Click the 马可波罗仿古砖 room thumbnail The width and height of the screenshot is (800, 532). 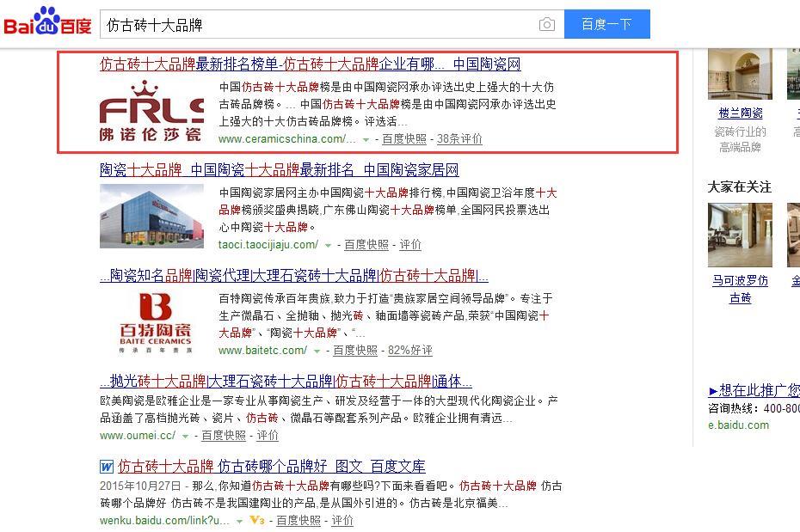tap(740, 235)
